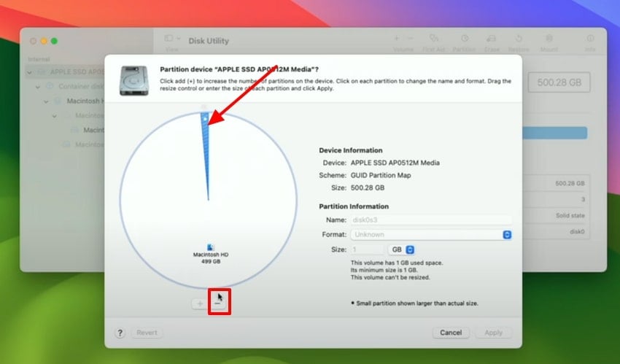
Task: Toggle the sidebar icon in Disk Utility toolbar
Action: (x=168, y=39)
